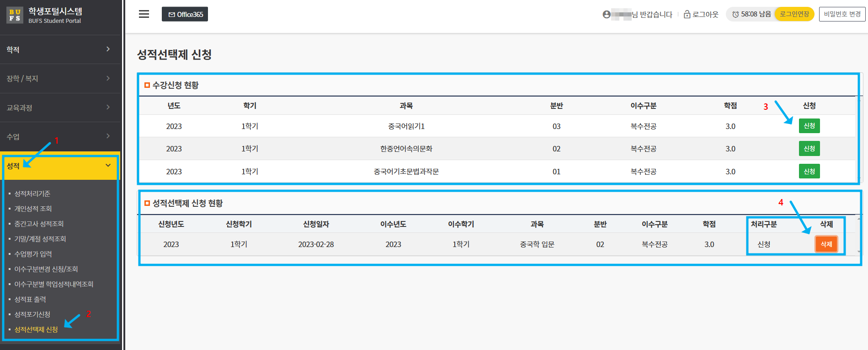Click the 로그아웃 lock icon
The image size is (868, 350).
pyautogui.click(x=687, y=15)
